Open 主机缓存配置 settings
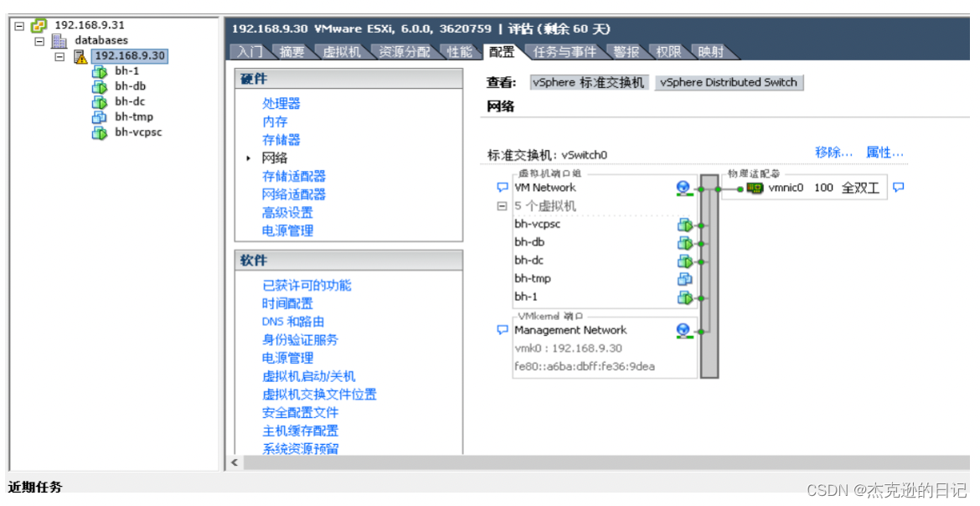This screenshot has width=980, height=506. (x=300, y=431)
